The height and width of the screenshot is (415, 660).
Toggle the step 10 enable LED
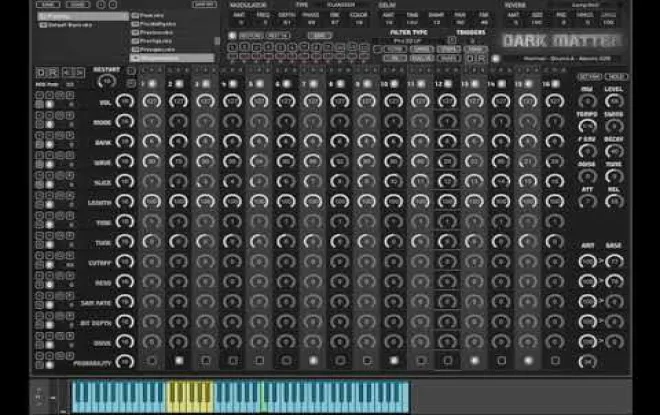point(394,84)
